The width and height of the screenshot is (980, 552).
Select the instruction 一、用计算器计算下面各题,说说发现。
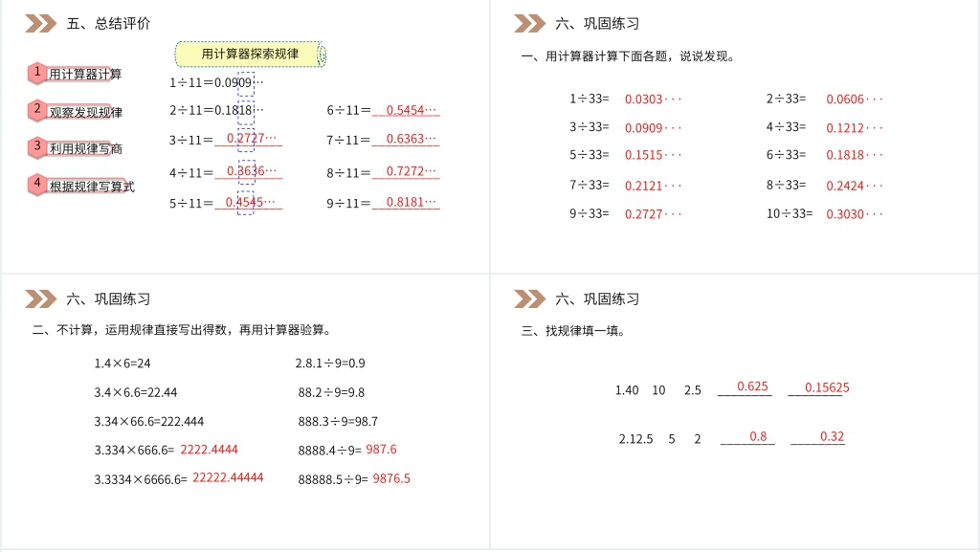point(629,56)
